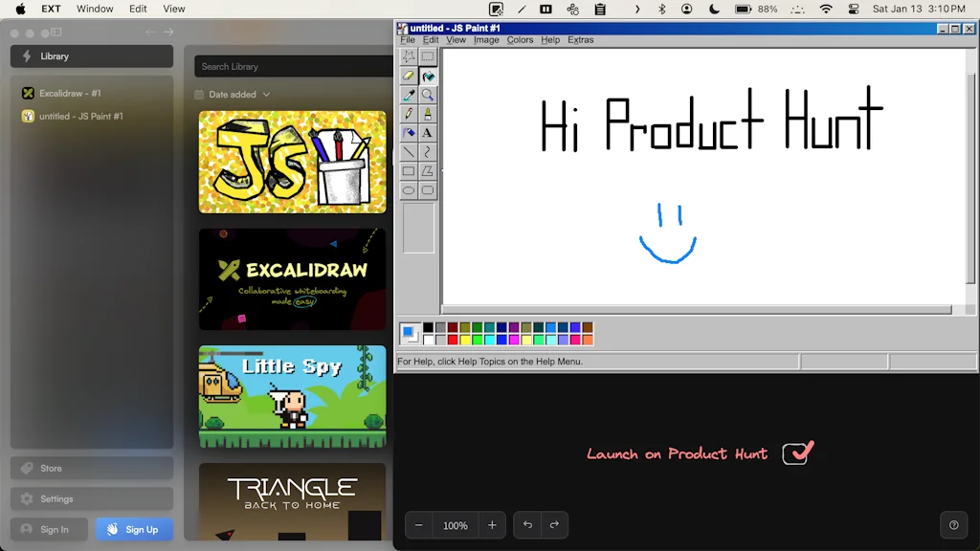
Task: Choose the Ellipse shape tool
Action: (x=409, y=190)
